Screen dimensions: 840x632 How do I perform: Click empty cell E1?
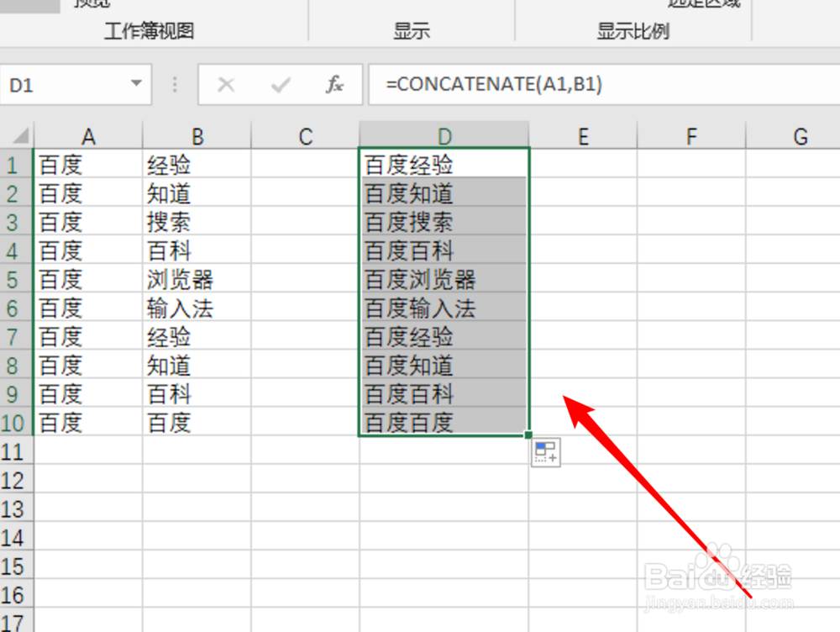[x=584, y=165]
